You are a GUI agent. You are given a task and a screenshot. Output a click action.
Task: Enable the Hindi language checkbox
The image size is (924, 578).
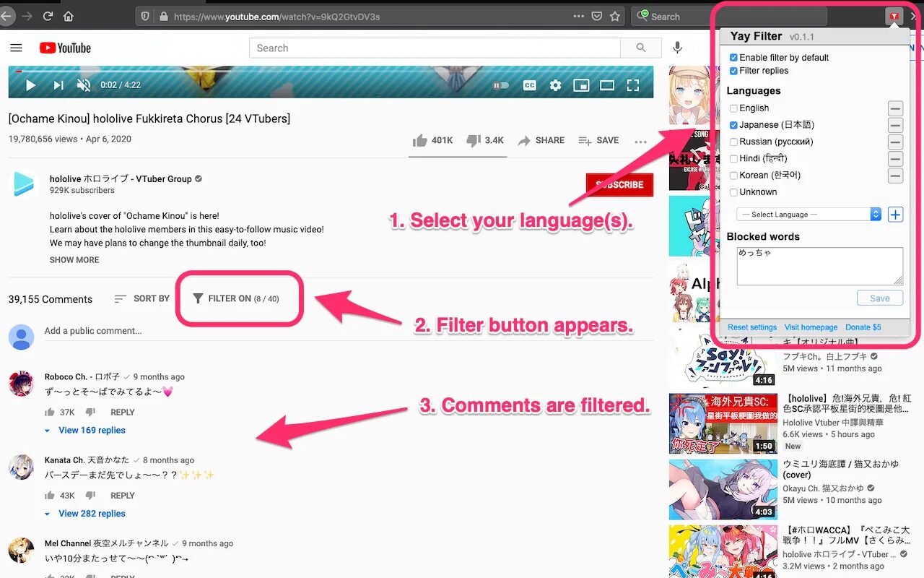coord(733,158)
